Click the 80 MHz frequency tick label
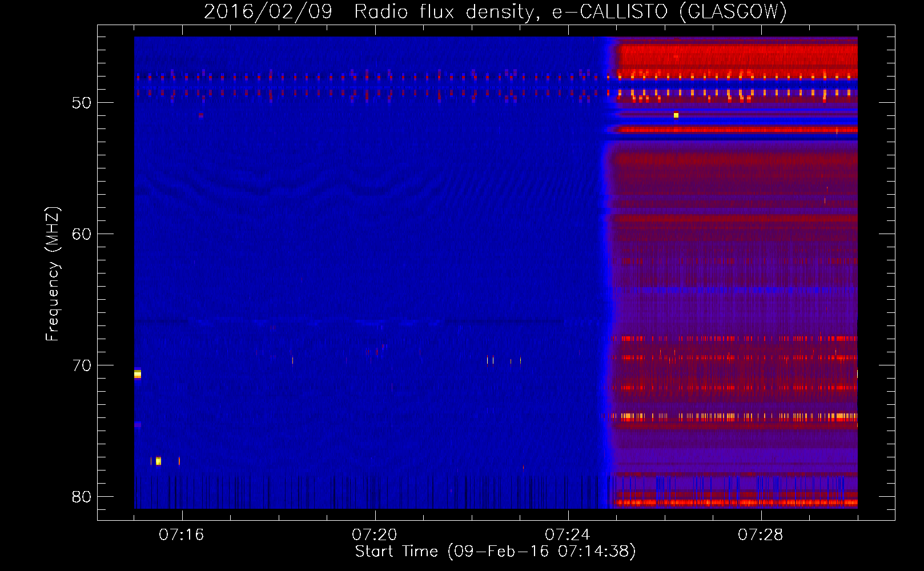This screenshot has height=571, width=924. [82, 497]
